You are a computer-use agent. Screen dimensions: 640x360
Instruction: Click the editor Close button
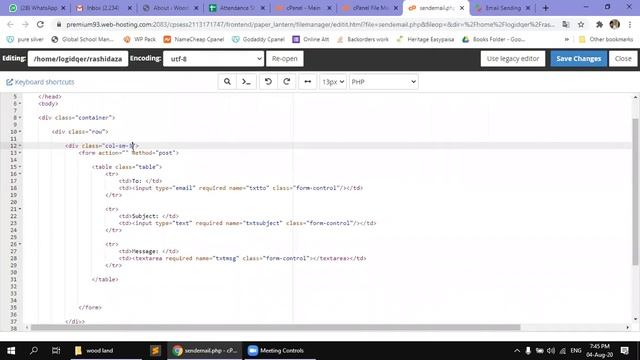point(623,59)
